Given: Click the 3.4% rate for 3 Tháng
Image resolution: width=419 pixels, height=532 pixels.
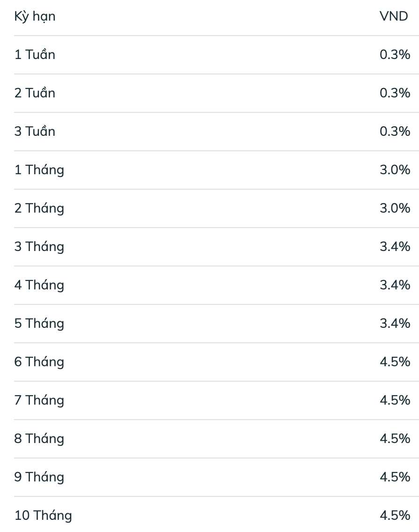Looking at the screenshot, I should click(395, 247).
